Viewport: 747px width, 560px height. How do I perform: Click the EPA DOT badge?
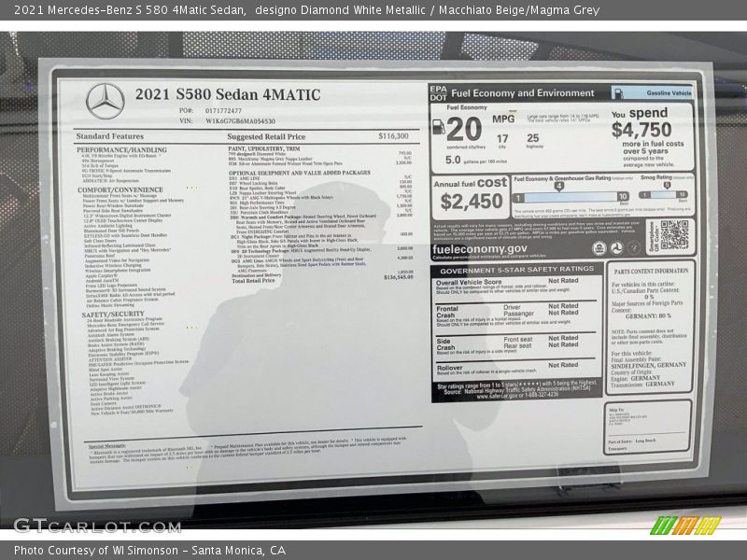coord(438,93)
